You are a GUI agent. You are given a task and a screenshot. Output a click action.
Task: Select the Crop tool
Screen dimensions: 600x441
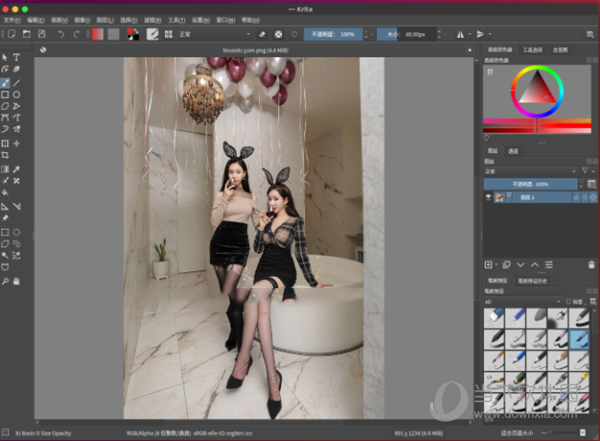tap(5, 155)
